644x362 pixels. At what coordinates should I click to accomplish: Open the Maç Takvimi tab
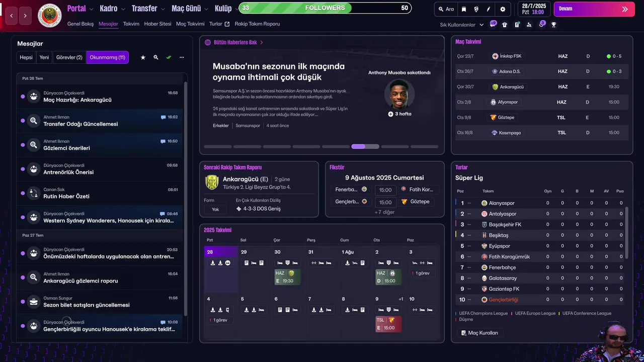click(x=190, y=24)
